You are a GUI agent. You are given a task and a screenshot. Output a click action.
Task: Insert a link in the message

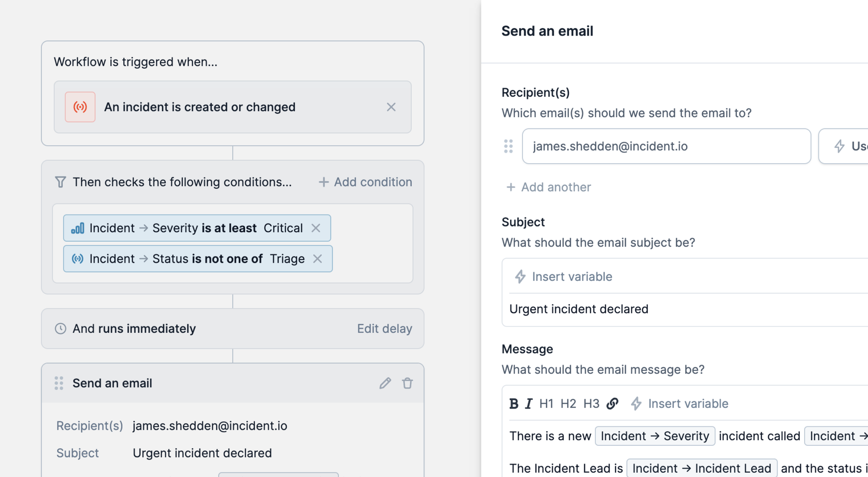(x=612, y=404)
